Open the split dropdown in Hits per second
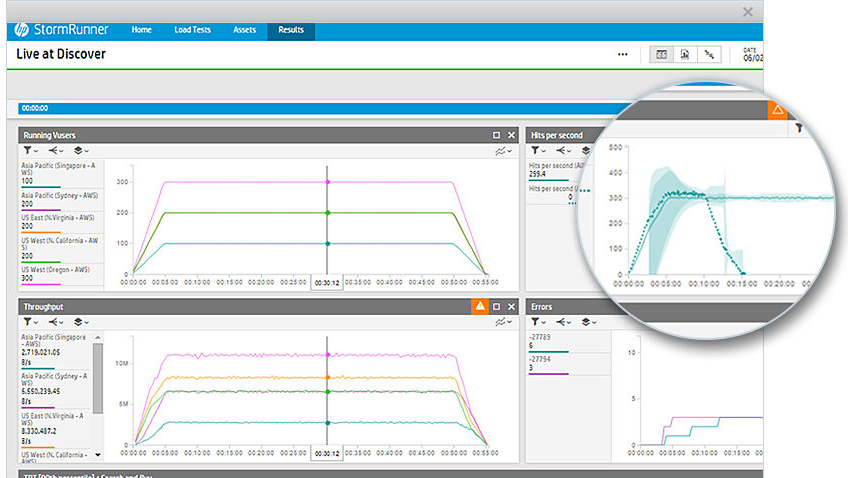 [564, 150]
